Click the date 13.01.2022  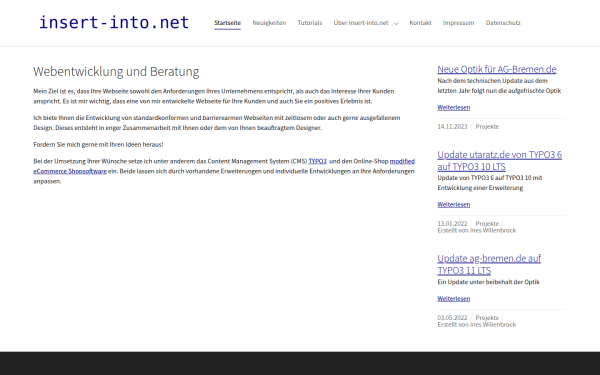point(452,223)
